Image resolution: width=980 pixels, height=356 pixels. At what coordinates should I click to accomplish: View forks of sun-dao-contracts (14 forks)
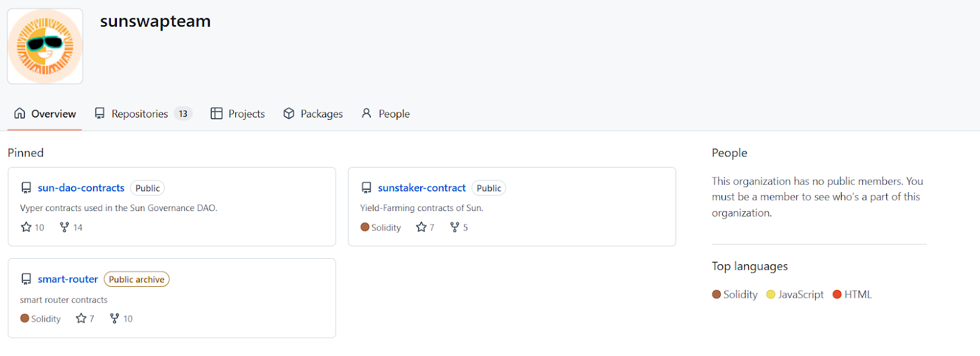pos(71,227)
